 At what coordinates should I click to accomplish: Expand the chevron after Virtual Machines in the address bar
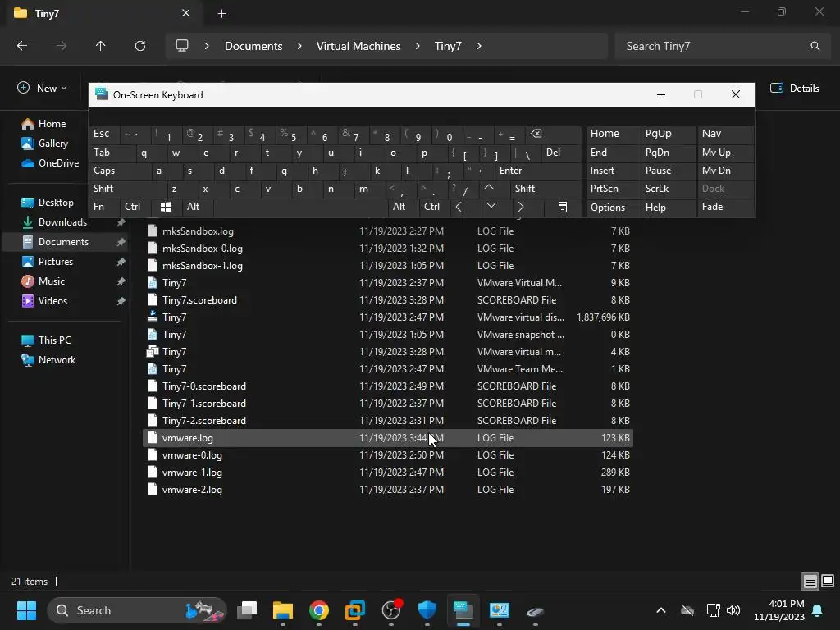point(418,46)
